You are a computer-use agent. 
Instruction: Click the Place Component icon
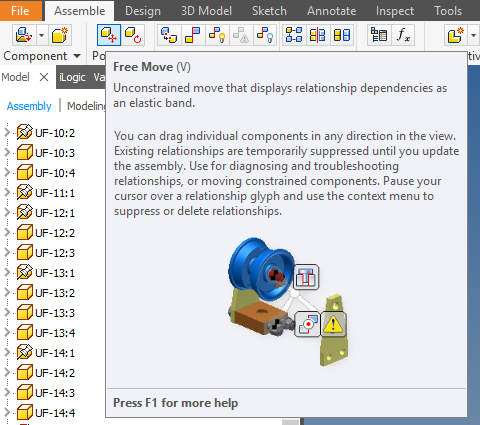point(24,35)
